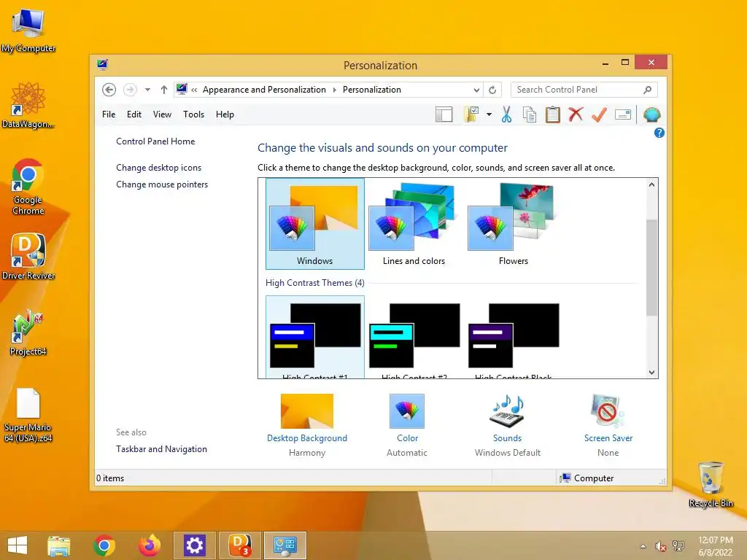Image resolution: width=747 pixels, height=560 pixels.
Task: Click the orange checkmark toolbar icon
Action: click(600, 114)
